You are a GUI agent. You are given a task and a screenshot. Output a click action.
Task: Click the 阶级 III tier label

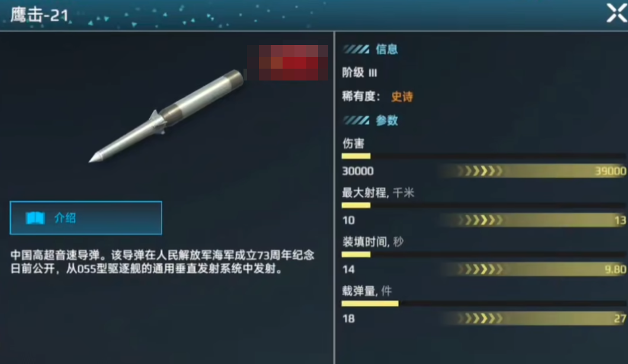(x=359, y=73)
